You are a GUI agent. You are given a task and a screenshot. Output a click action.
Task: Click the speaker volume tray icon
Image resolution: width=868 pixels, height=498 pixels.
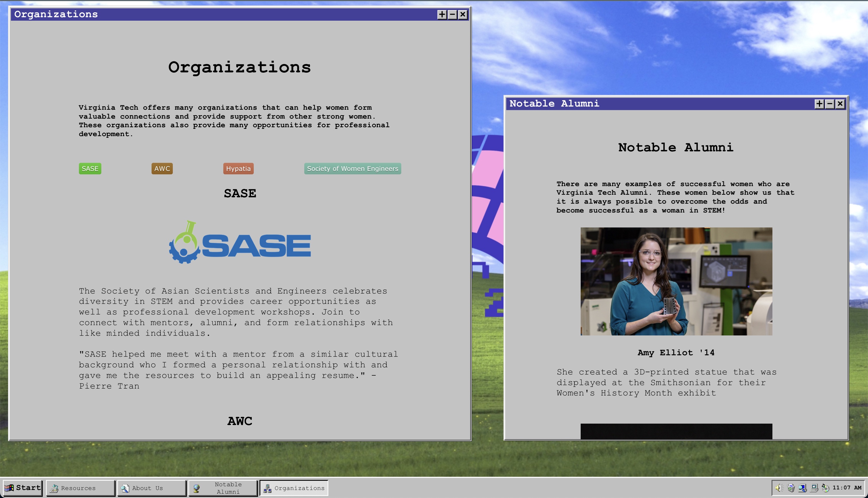pos(779,488)
